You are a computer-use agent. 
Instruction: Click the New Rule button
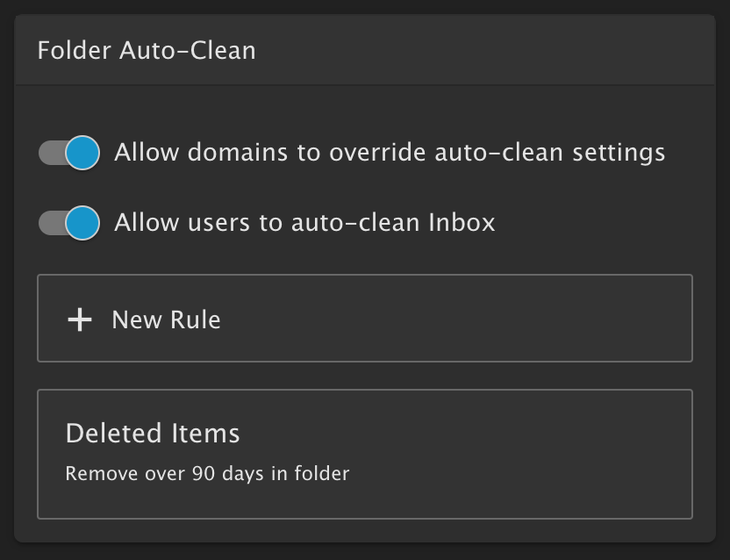point(364,319)
